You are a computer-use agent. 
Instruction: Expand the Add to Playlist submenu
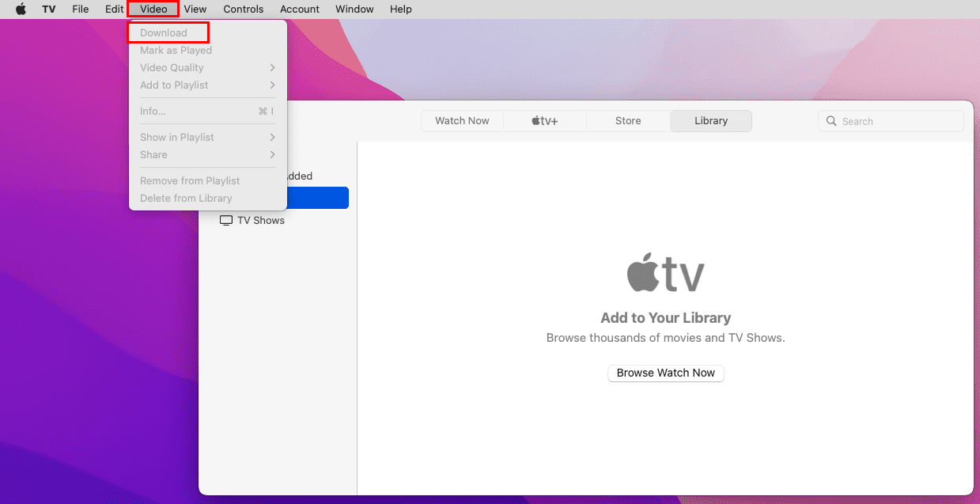[x=208, y=85]
